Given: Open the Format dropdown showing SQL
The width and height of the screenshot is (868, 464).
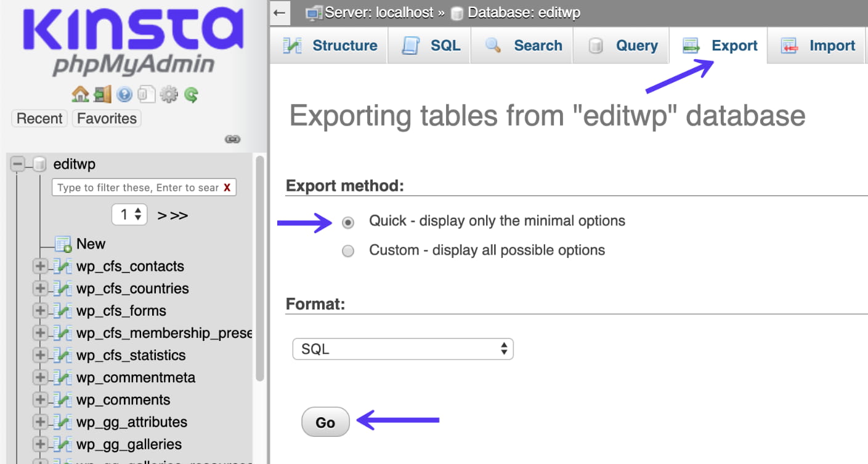Looking at the screenshot, I should 403,349.
